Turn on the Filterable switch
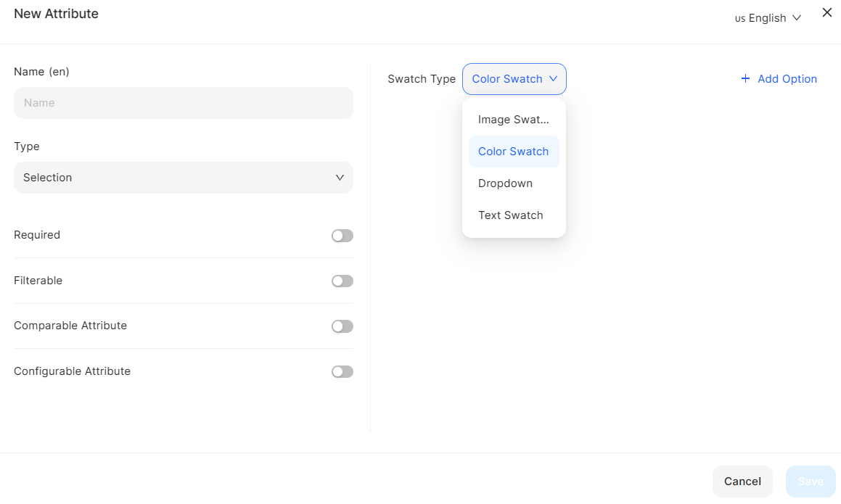841x504 pixels. (342, 281)
